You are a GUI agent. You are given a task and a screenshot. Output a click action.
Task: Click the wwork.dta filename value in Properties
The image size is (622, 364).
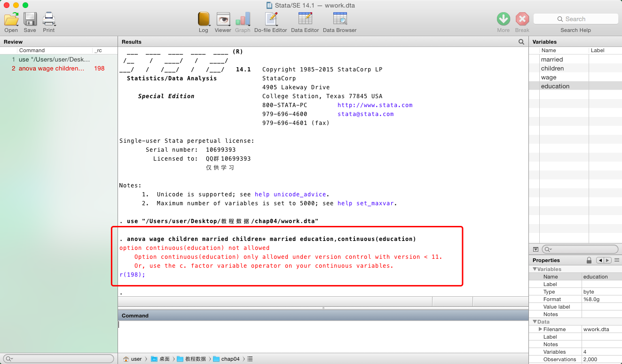pyautogui.click(x=596, y=329)
